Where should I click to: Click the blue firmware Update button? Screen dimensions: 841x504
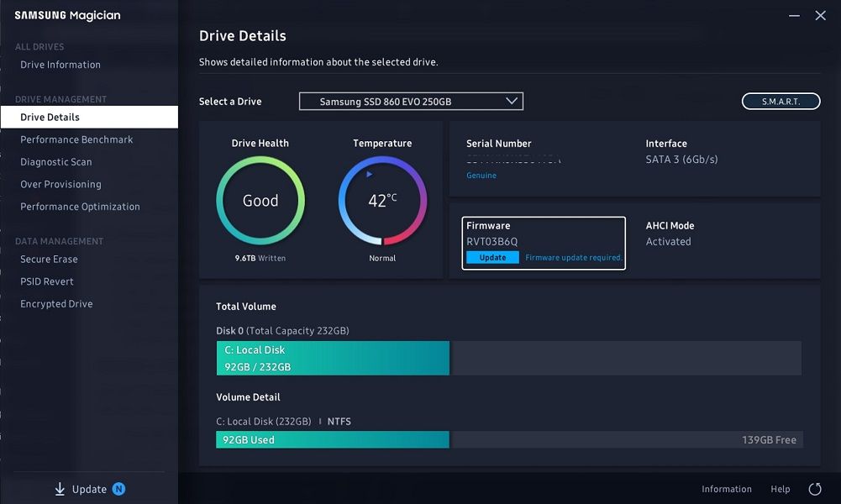[x=492, y=257]
